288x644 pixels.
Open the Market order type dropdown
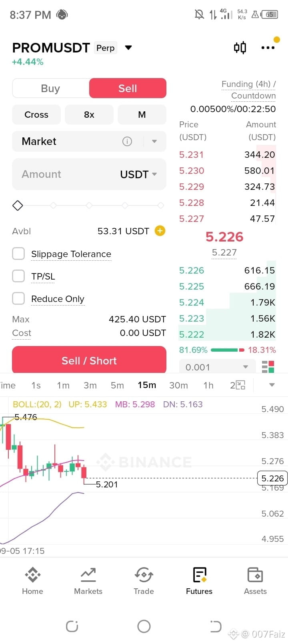tap(154, 141)
